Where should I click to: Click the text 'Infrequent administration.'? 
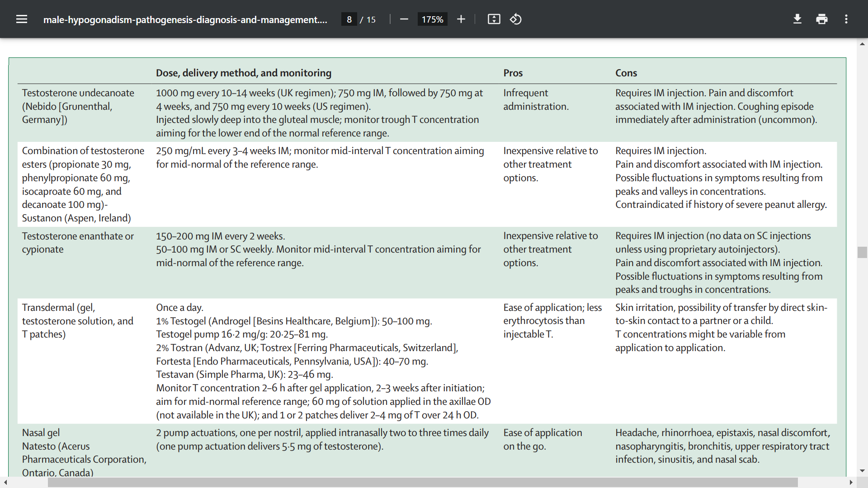(x=536, y=99)
